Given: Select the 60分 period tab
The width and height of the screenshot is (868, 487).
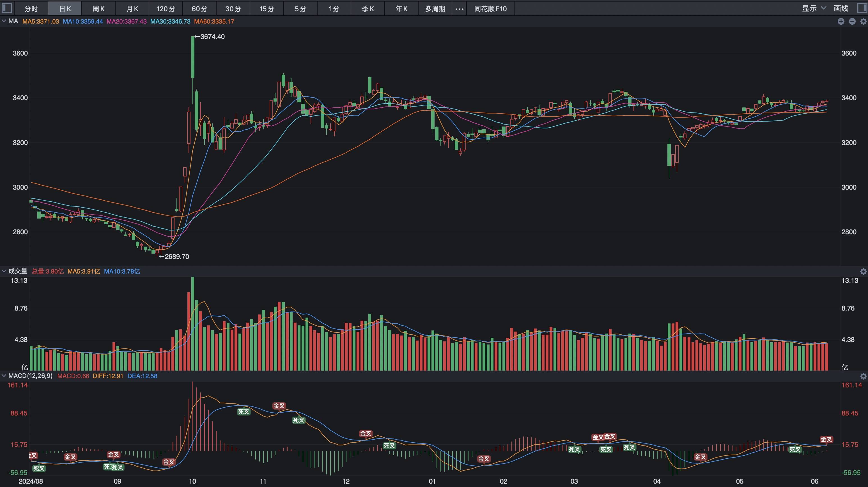Looking at the screenshot, I should [x=199, y=9].
